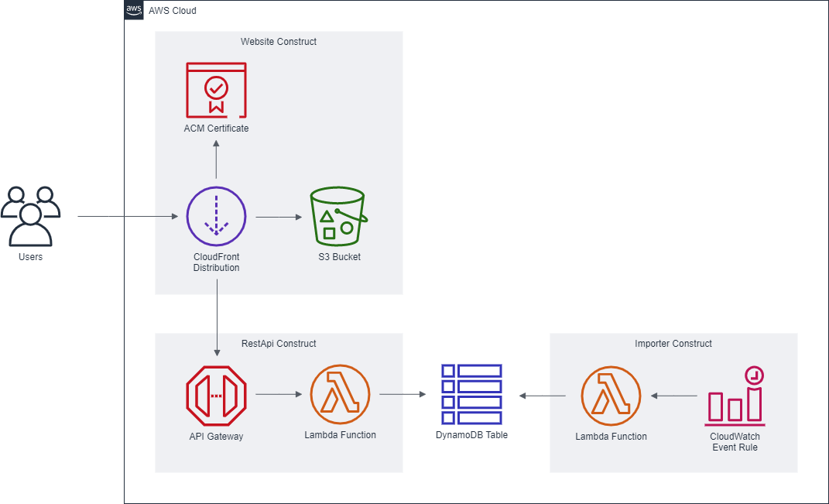Click the CloudFront Distribution icon

(x=216, y=216)
